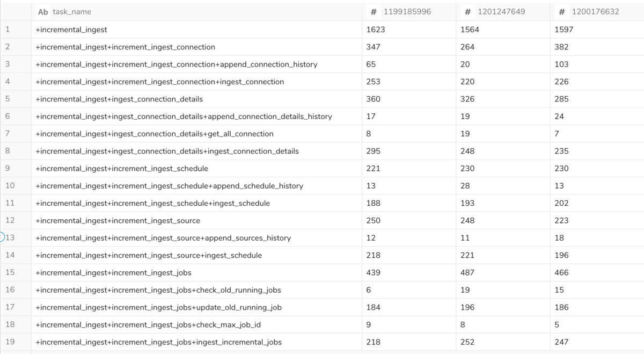
Task: Click the check_max_job_id task name cell
Action: [196, 324]
